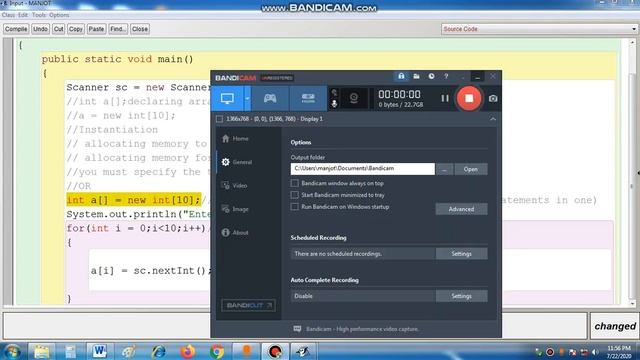640x360 pixels.
Task: Collapse the Bandicam panel with chevron
Action: (x=493, y=119)
